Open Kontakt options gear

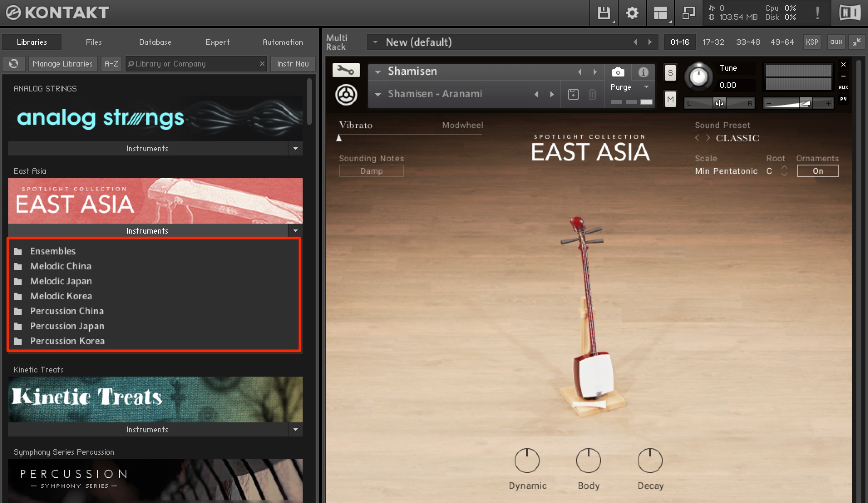[632, 13]
